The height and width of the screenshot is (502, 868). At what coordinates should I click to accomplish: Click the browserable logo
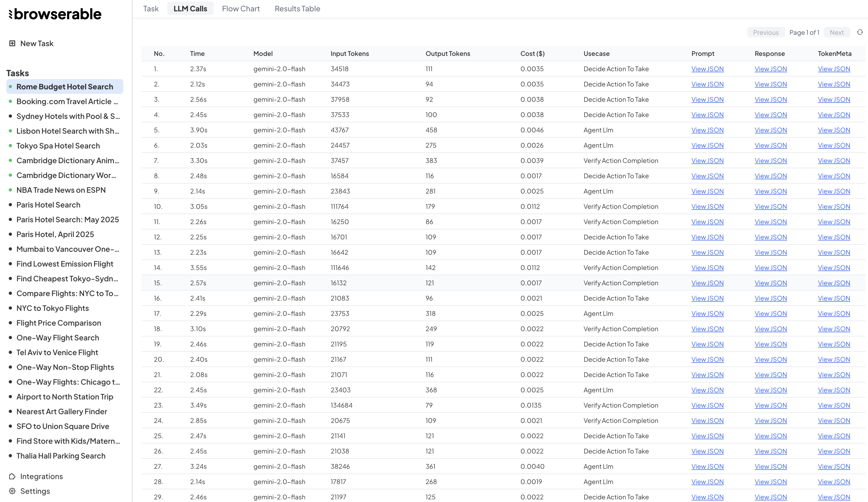[55, 14]
